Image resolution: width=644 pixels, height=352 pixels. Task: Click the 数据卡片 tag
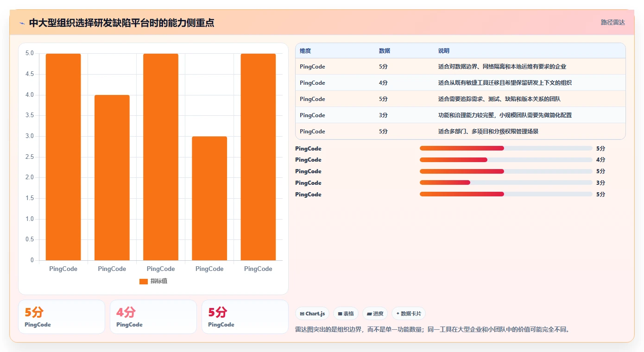pos(409,314)
